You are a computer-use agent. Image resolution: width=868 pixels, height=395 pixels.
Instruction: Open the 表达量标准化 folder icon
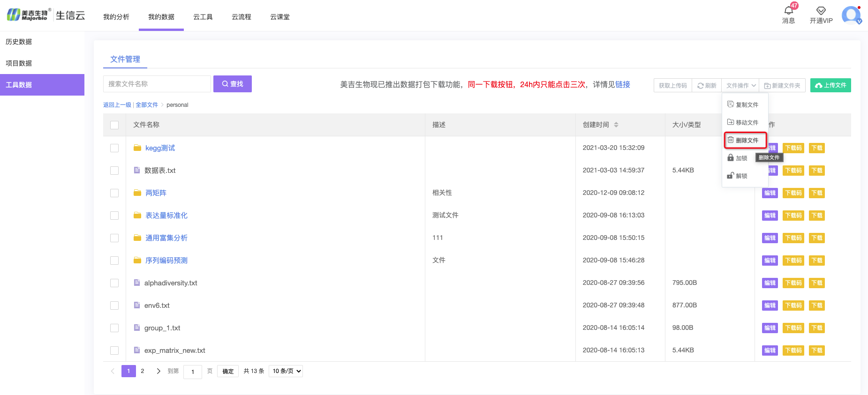tap(137, 215)
